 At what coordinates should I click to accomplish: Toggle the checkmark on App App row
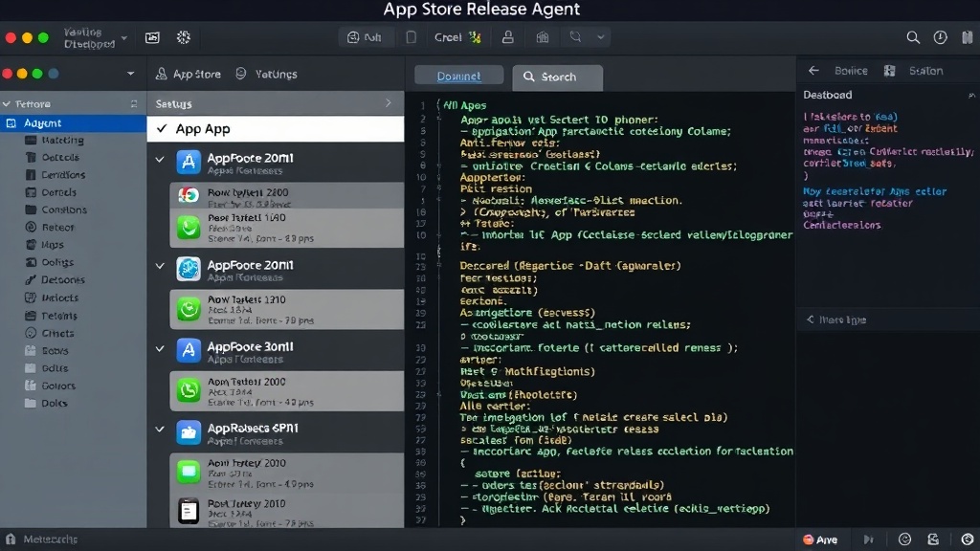162,129
